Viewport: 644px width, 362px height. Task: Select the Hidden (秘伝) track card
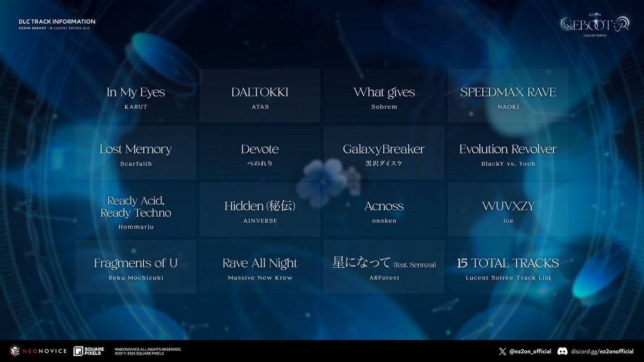(260, 210)
